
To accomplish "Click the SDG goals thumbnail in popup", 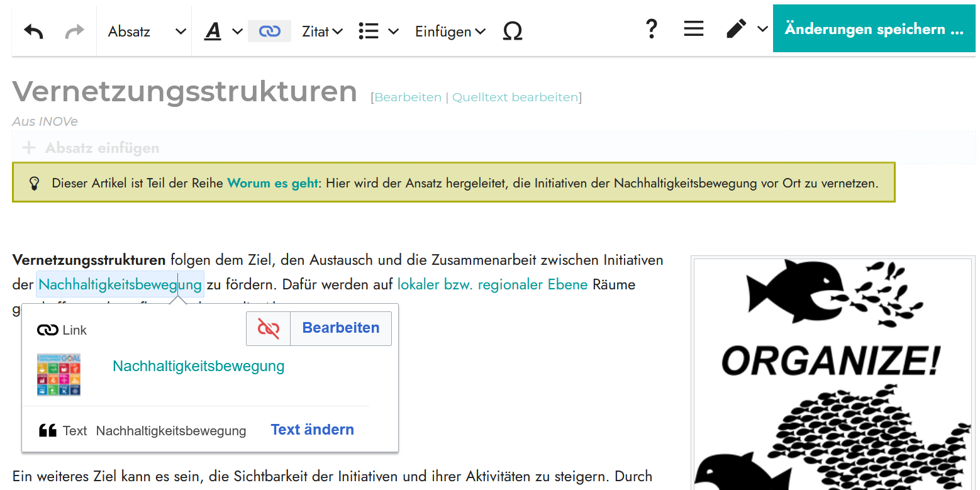I will coord(59,374).
